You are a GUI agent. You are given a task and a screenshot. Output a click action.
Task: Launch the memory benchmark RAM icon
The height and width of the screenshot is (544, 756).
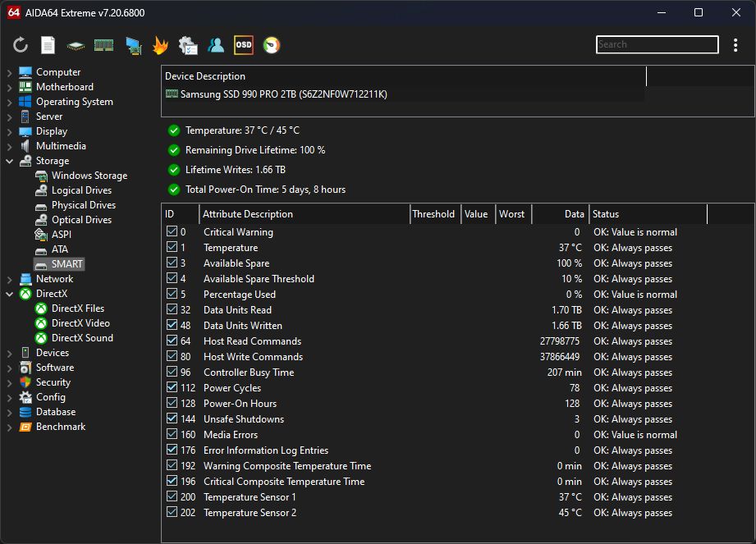[x=103, y=45]
